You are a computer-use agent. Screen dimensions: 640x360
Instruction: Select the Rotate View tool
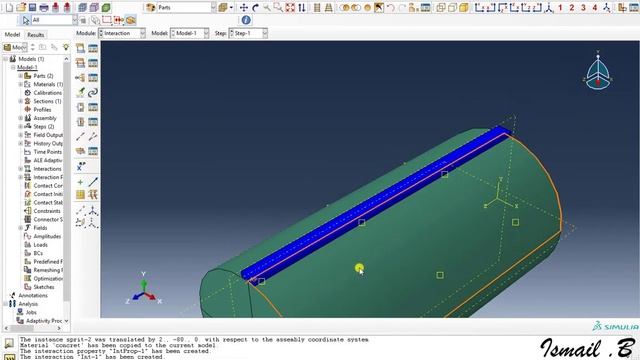(255, 7)
